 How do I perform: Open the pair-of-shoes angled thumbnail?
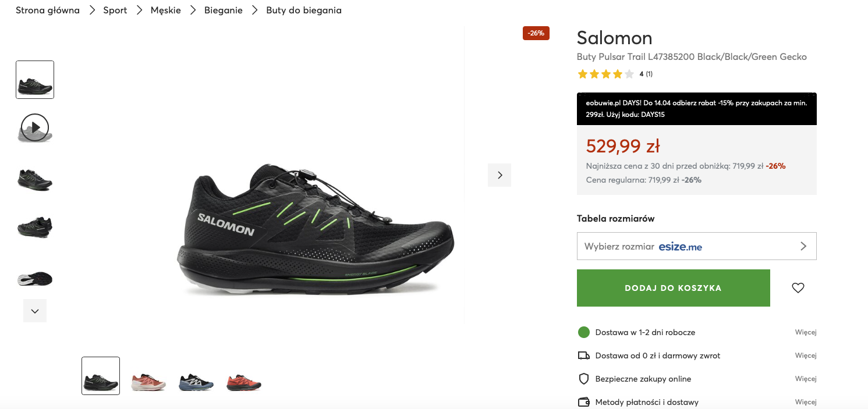click(35, 226)
